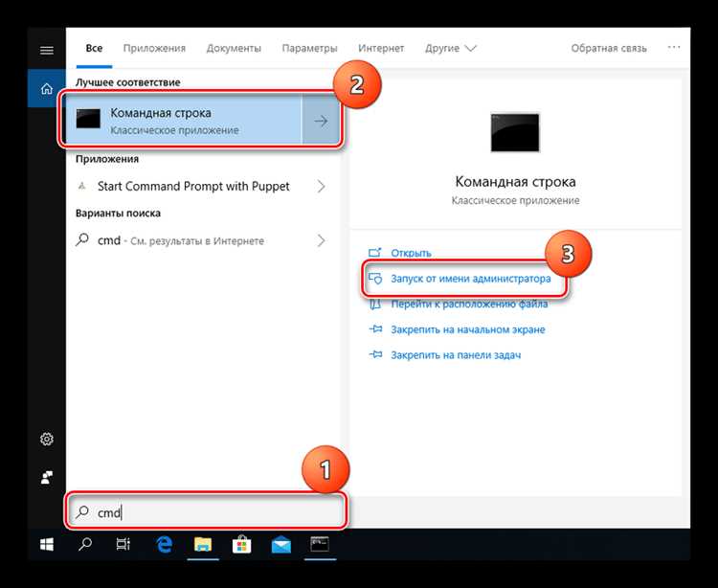Viewport: 718px width, 588px height.
Task: Click the user feedback icon in sidebar
Action: click(47, 478)
